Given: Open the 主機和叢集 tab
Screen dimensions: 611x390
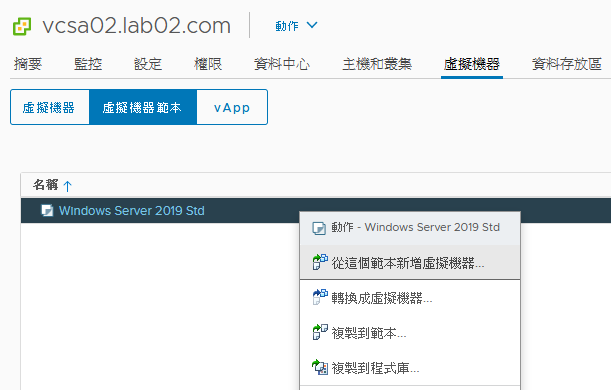Looking at the screenshot, I should pyautogui.click(x=377, y=64).
